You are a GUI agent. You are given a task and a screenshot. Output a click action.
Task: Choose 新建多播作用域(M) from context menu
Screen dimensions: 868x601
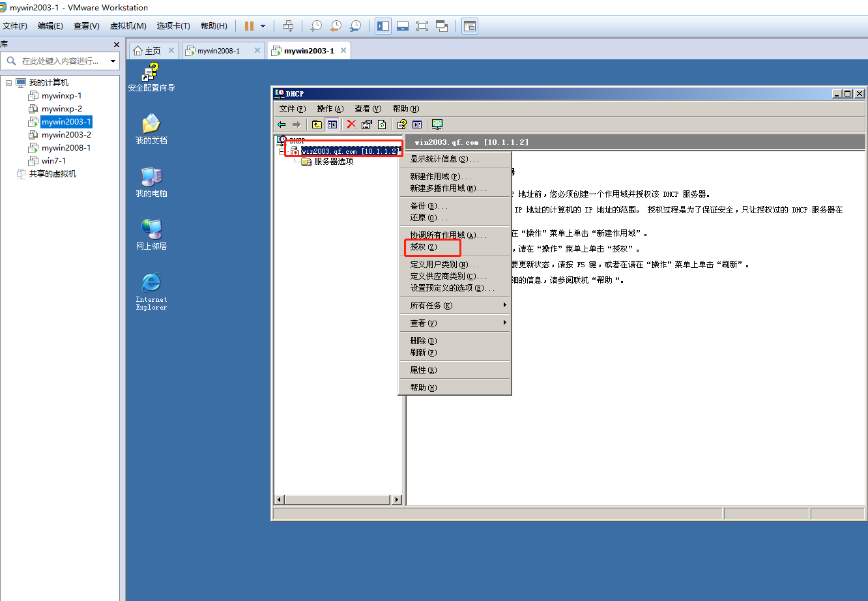tap(455, 188)
